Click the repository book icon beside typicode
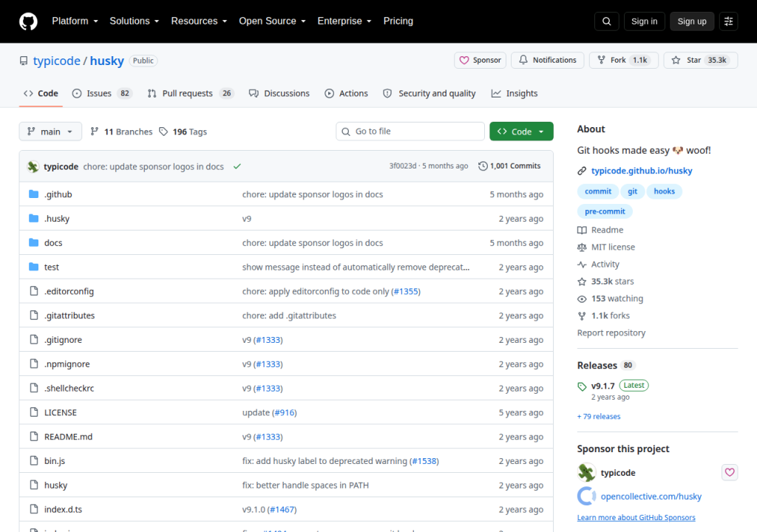 (24, 61)
